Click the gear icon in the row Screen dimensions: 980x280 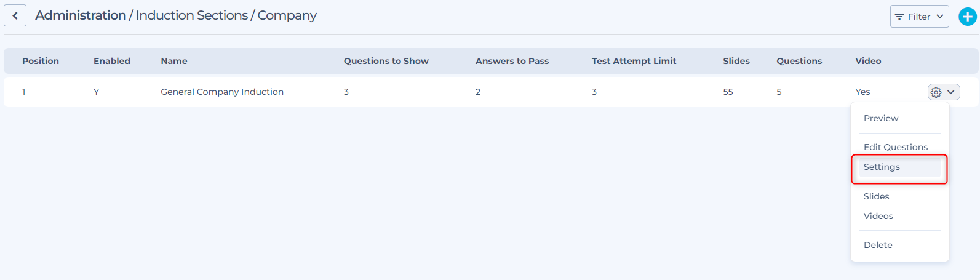[x=936, y=92]
